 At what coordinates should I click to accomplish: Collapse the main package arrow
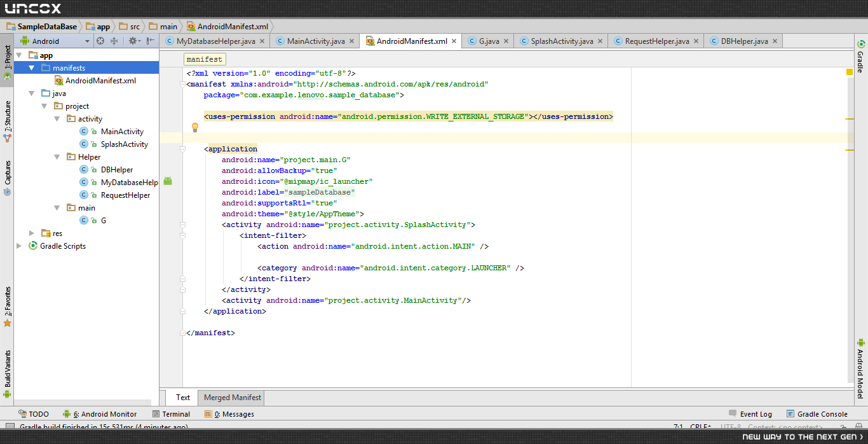57,208
